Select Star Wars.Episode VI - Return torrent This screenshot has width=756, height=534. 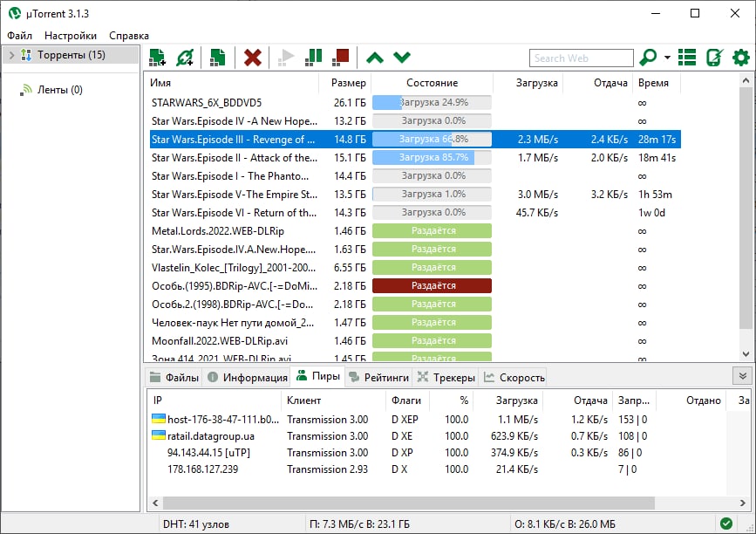(x=415, y=212)
